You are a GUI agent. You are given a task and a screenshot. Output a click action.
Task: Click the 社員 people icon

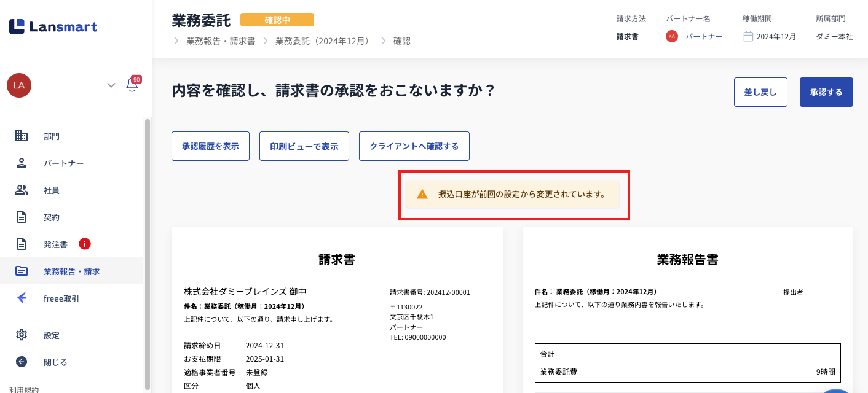(x=22, y=190)
